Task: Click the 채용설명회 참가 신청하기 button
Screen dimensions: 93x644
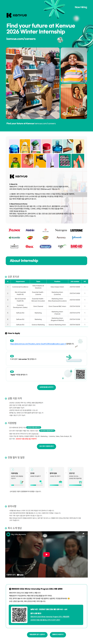Action: [x=37, y=634]
